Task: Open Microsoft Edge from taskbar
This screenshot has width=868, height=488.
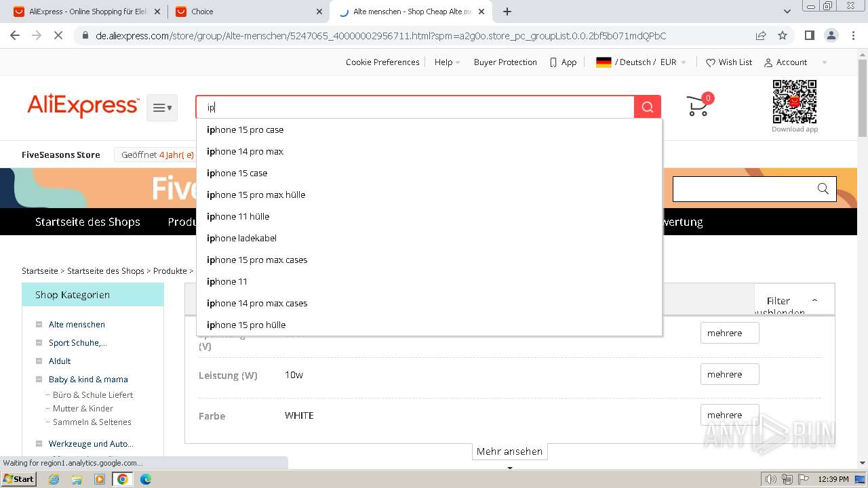Action: (146, 479)
